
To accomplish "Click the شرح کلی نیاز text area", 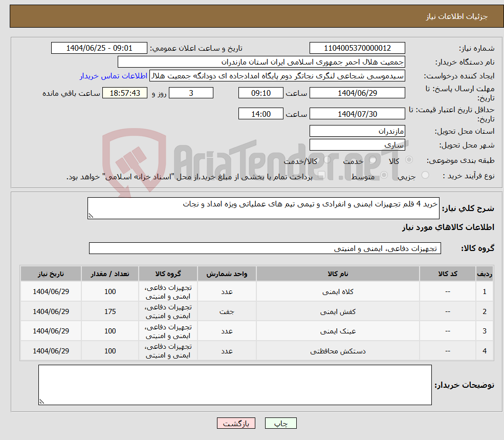I will (263, 207).
